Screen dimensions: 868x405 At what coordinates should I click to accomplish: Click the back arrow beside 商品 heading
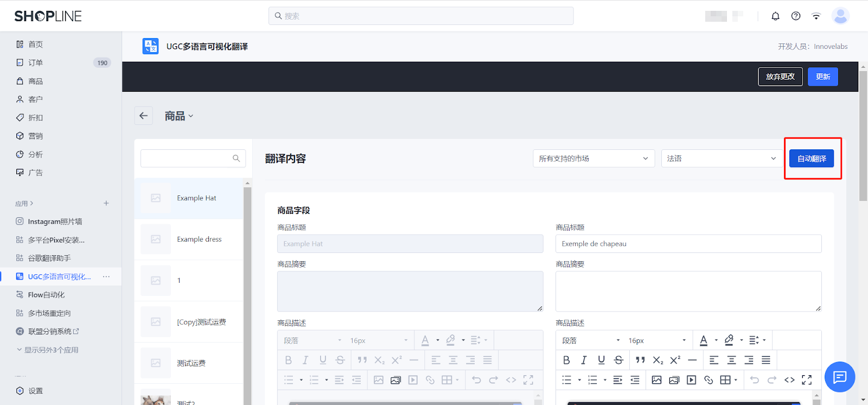(x=144, y=116)
